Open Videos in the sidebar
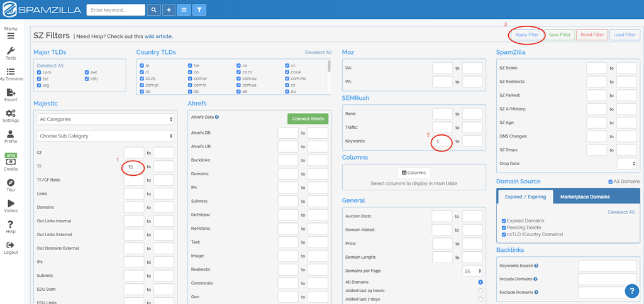644x304 pixels. tap(11, 207)
